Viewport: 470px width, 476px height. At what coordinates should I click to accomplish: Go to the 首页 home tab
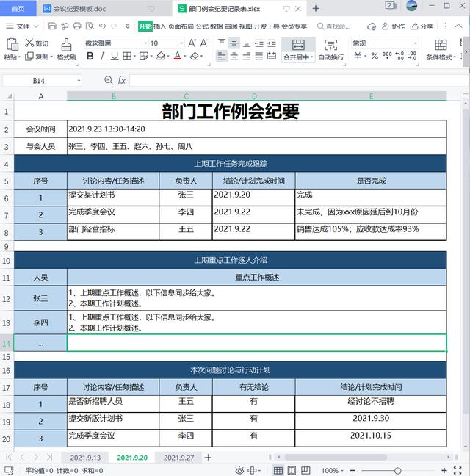[x=18, y=9]
